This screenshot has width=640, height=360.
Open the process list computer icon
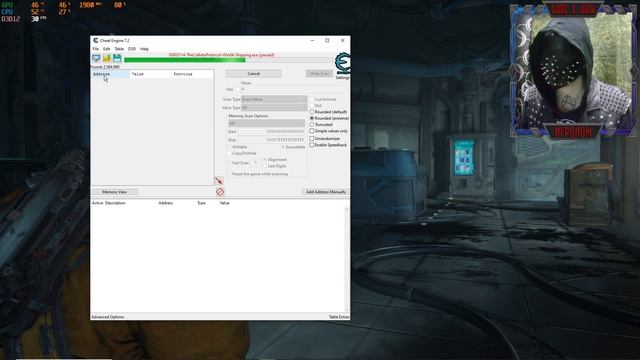tap(96, 58)
